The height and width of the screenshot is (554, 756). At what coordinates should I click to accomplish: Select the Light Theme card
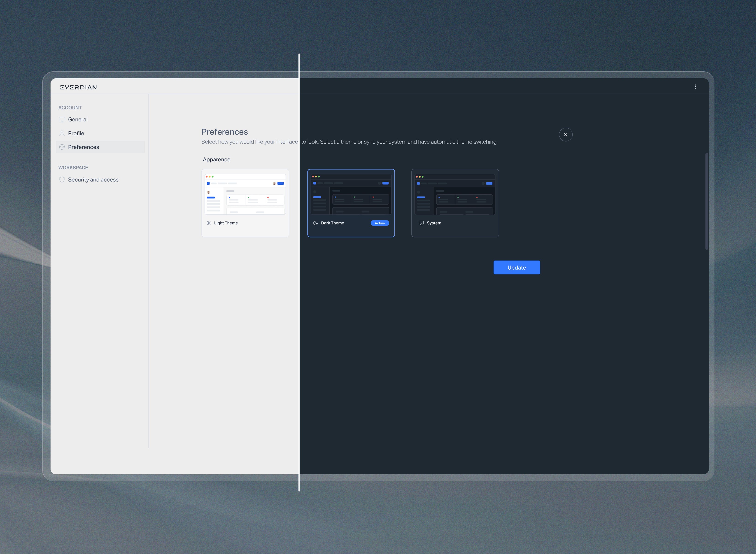click(245, 231)
